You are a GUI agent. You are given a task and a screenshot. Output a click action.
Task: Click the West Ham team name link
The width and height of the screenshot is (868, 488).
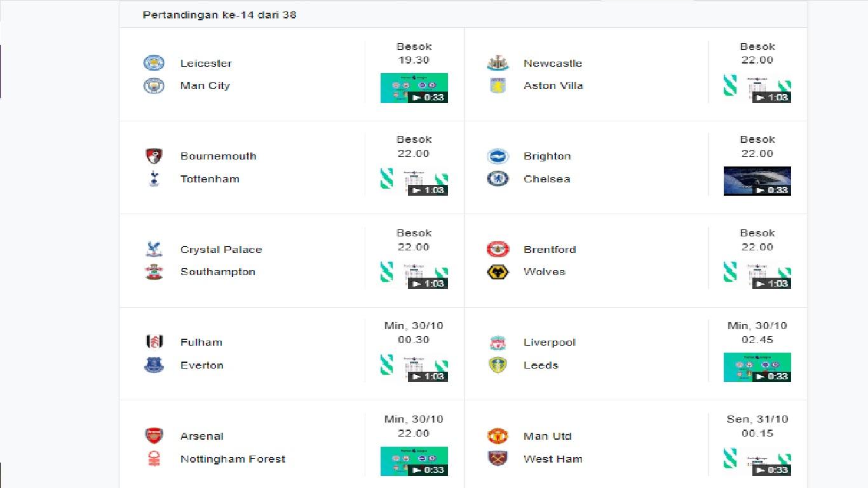coord(552,458)
